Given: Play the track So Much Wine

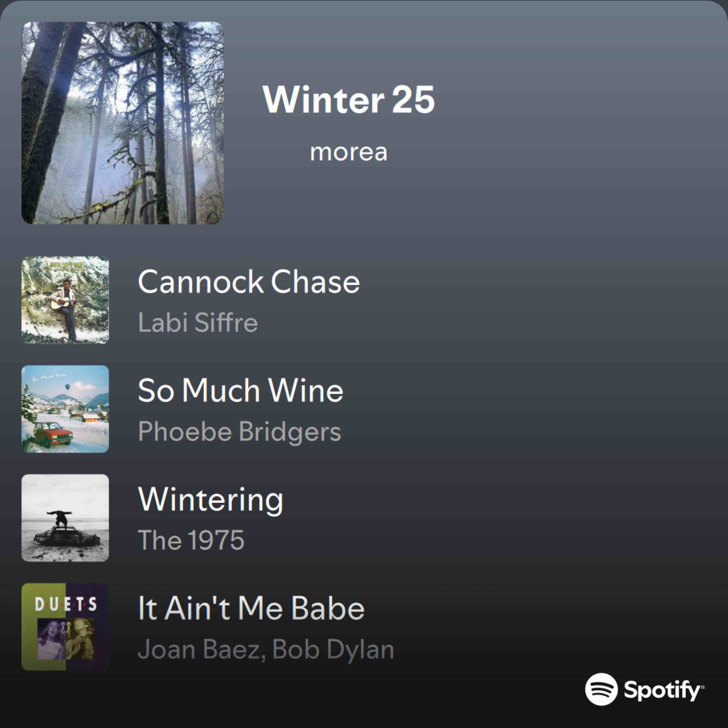Looking at the screenshot, I should click(x=240, y=390).
